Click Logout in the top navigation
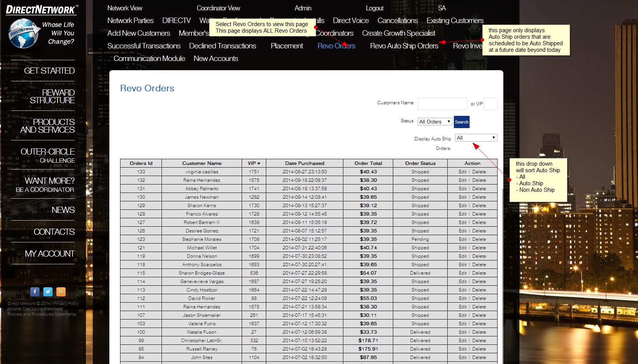The height and width of the screenshot is (364, 638). (x=374, y=8)
